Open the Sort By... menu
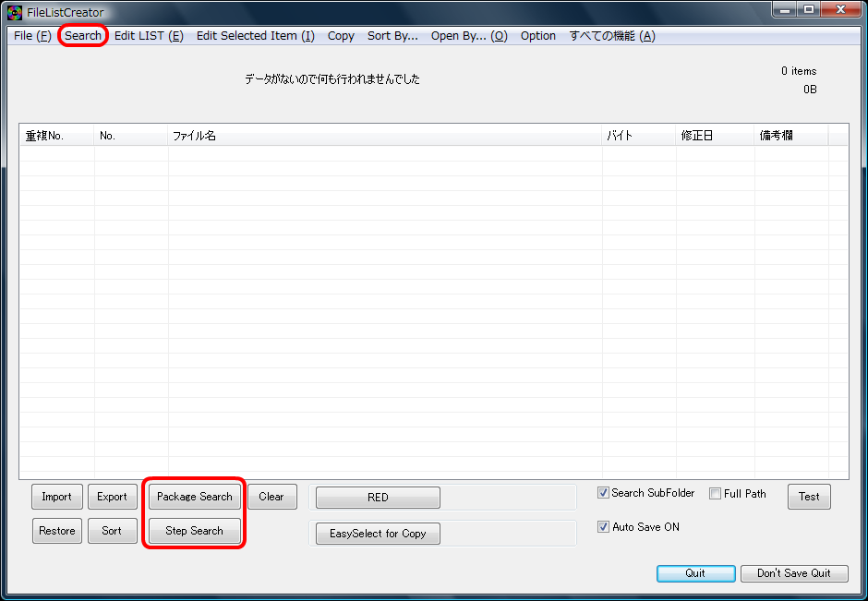The height and width of the screenshot is (601, 868). click(x=392, y=35)
